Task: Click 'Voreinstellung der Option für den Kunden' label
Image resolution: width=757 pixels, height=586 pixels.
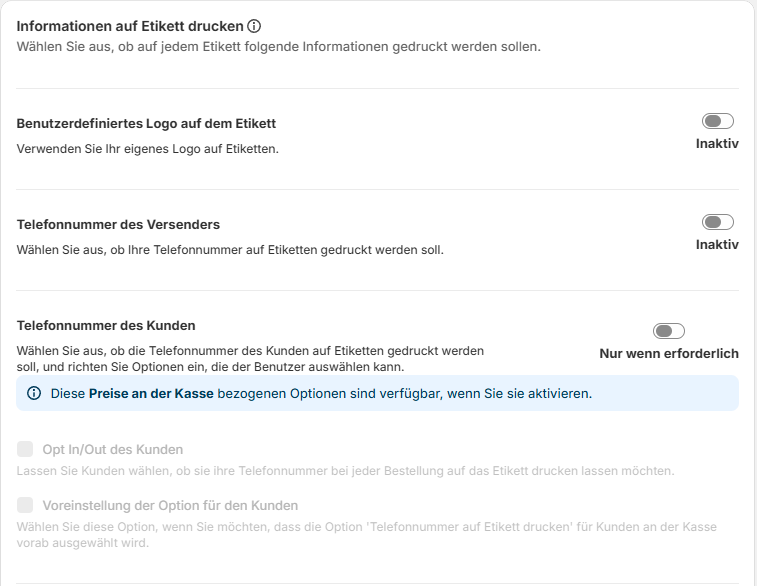Action: pos(170,505)
